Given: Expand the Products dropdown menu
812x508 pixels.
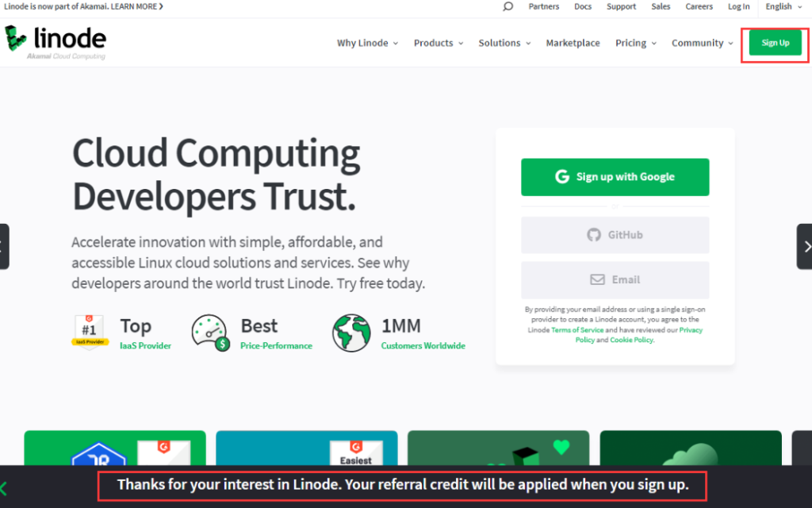Looking at the screenshot, I should pos(438,43).
